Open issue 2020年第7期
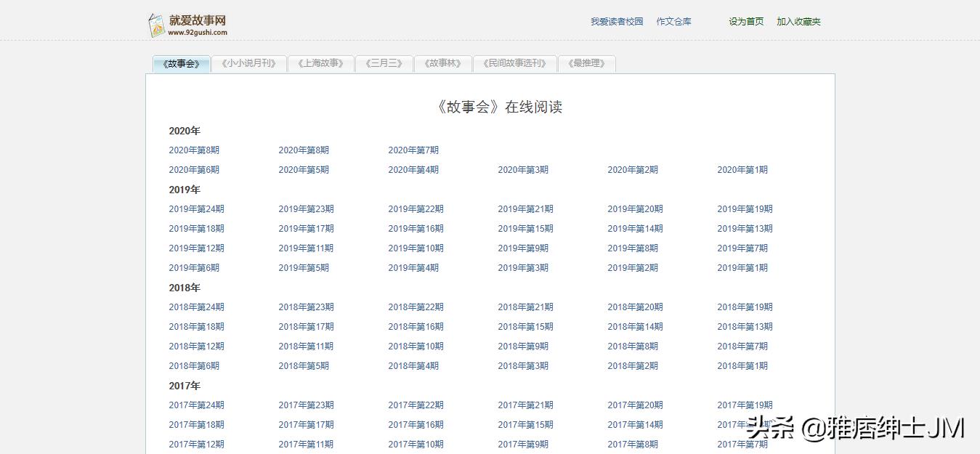This screenshot has height=454, width=980. point(413,150)
